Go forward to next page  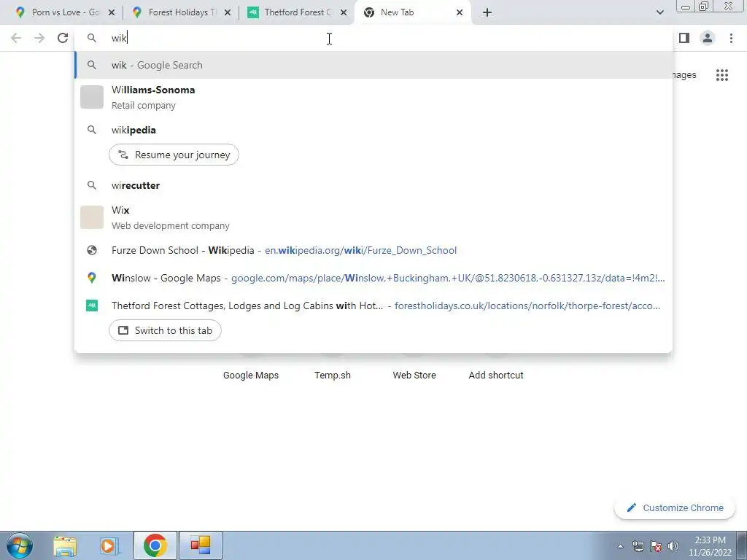pos(39,38)
